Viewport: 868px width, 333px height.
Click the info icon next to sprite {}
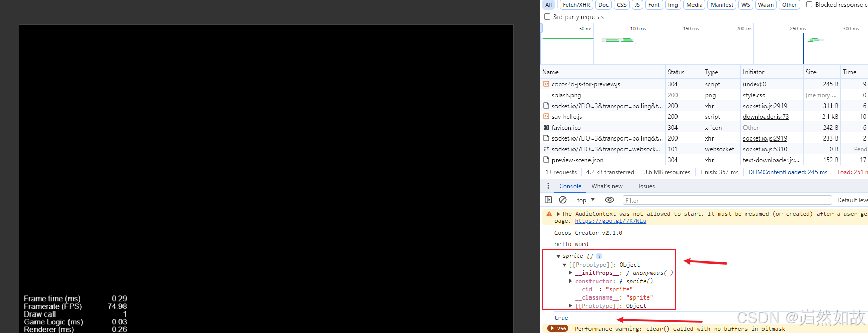(x=599, y=256)
